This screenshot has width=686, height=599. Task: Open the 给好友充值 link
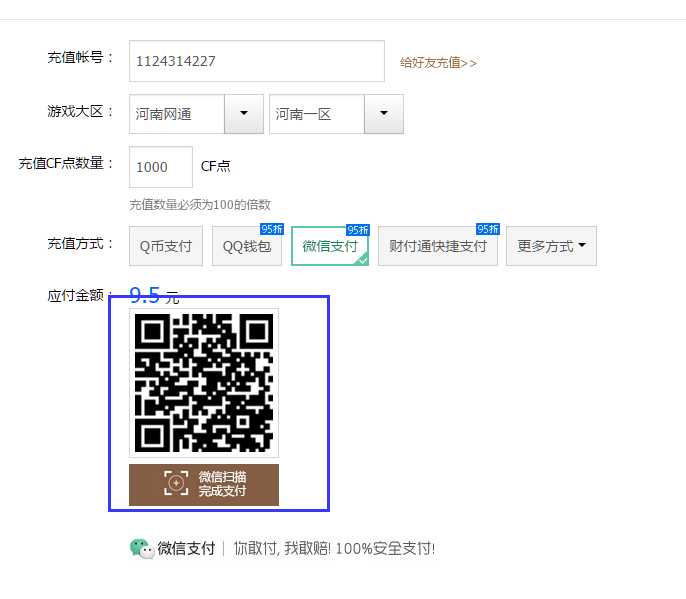pos(438,63)
